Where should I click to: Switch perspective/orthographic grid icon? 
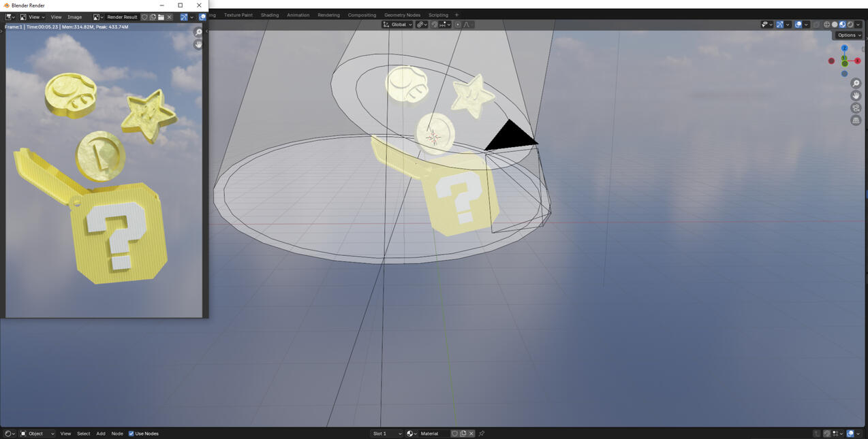(x=856, y=120)
